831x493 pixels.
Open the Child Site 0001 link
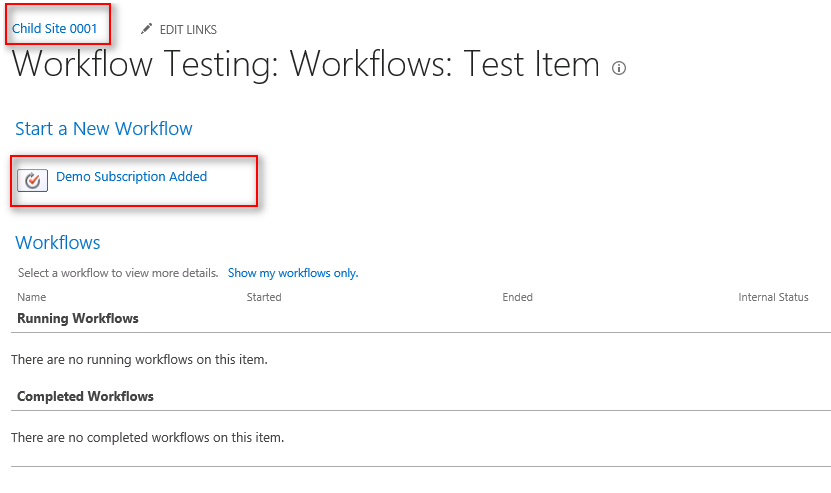coord(55,29)
